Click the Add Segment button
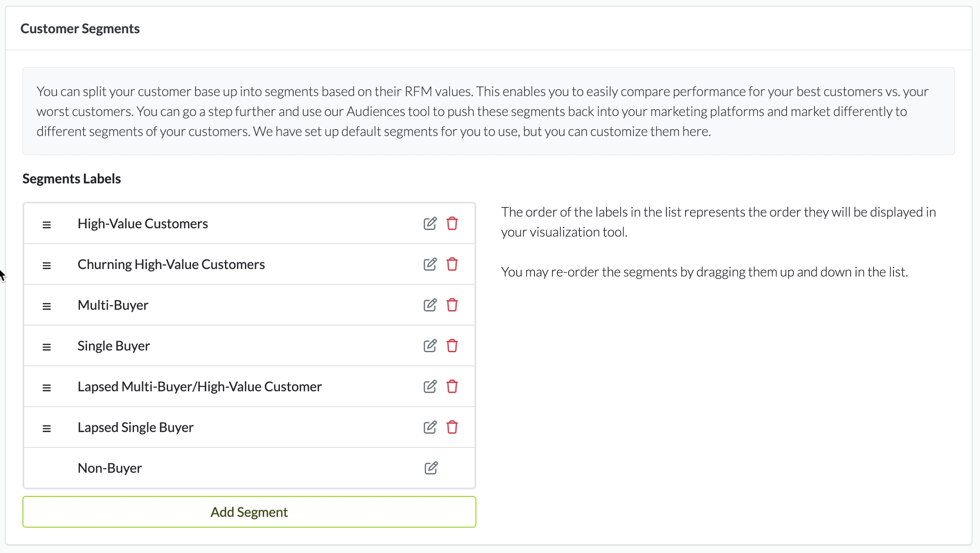The height and width of the screenshot is (553, 980). coord(249,512)
